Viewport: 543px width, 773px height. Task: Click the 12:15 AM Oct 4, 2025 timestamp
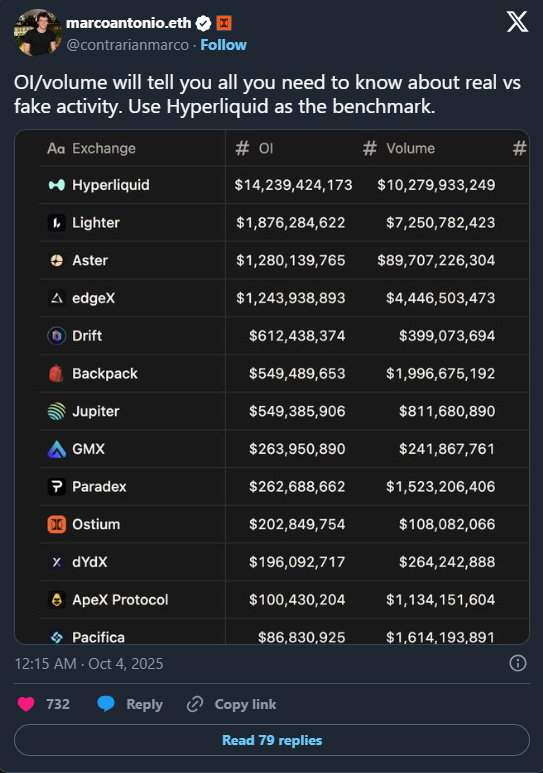[x=89, y=664]
